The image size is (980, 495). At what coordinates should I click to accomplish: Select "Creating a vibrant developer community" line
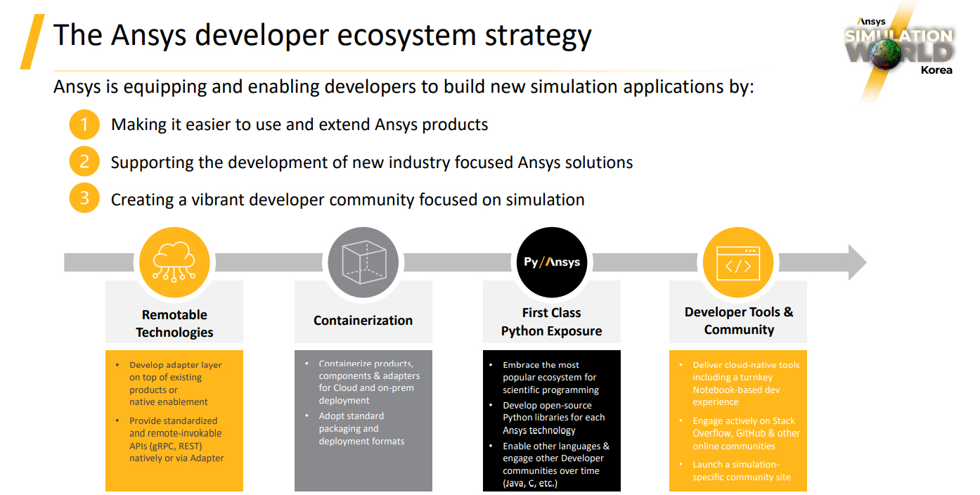coord(348,200)
